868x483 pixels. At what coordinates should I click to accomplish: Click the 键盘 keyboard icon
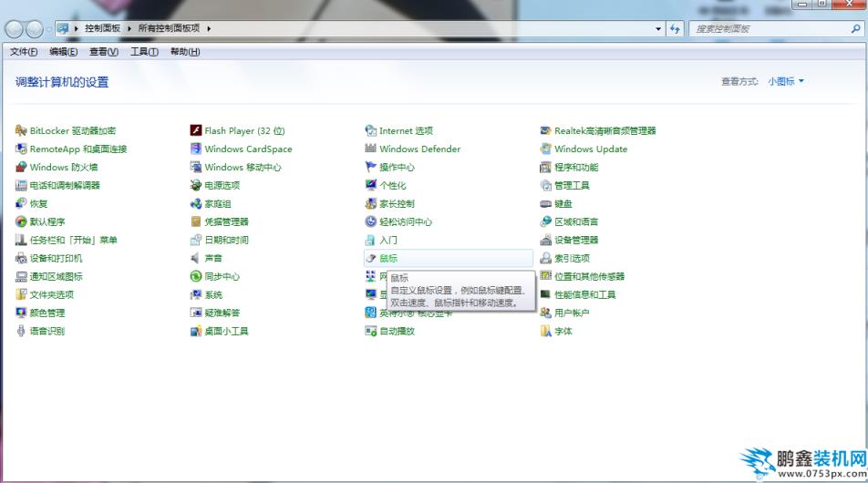pos(546,203)
